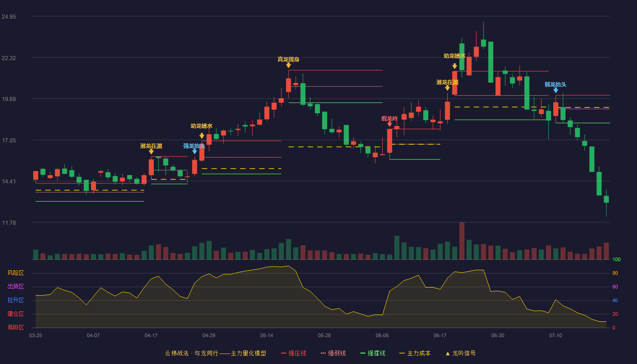Image resolution: width=637 pixels, height=364 pixels.
Task: Select the 17.05 price axis label
Action: (9, 141)
